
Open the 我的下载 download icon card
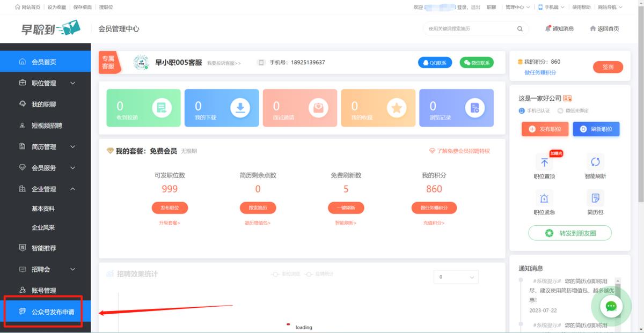coord(221,107)
